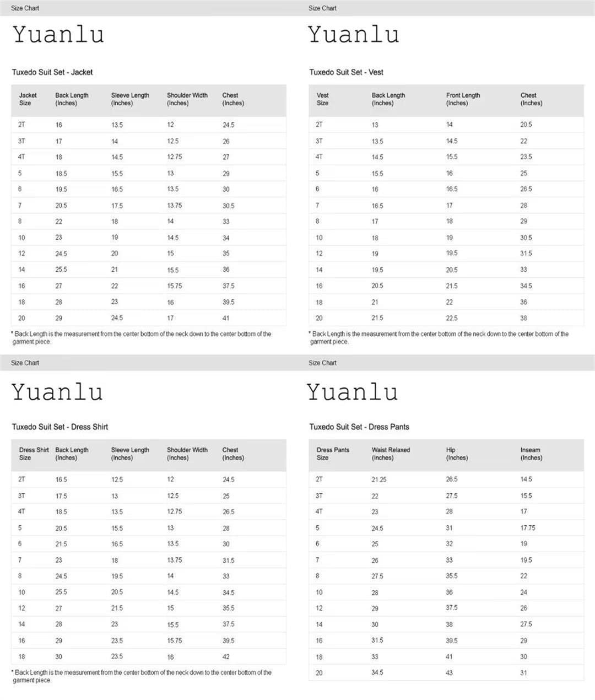Screen dimensions: 595x700
Task: Switch to Size Chart tab above Dress Shirt table
Action: coord(25,363)
